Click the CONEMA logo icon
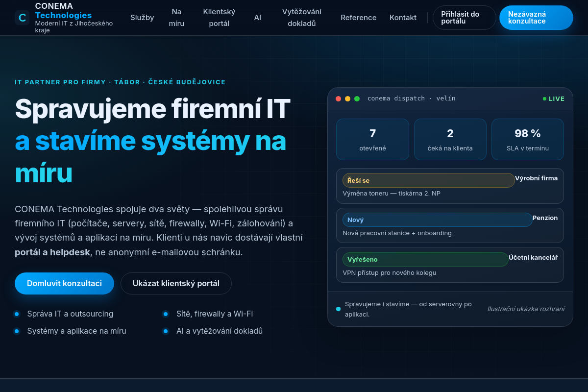The height and width of the screenshot is (392, 588). [22, 18]
